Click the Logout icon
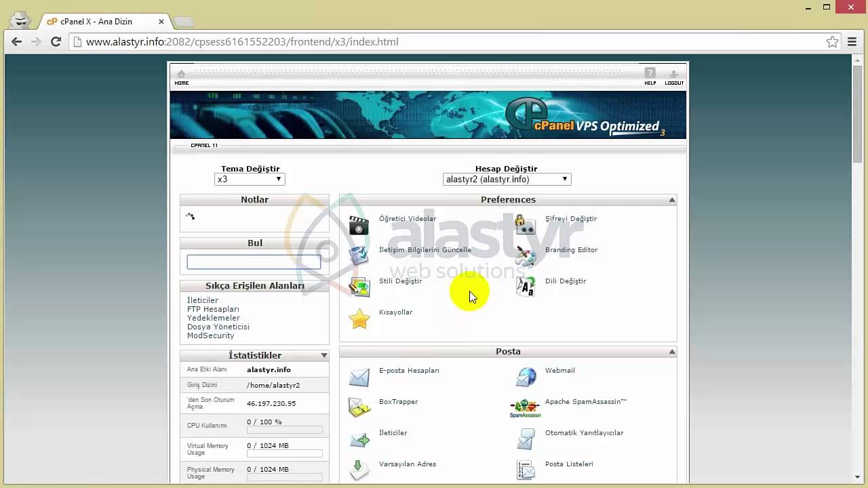 (674, 77)
